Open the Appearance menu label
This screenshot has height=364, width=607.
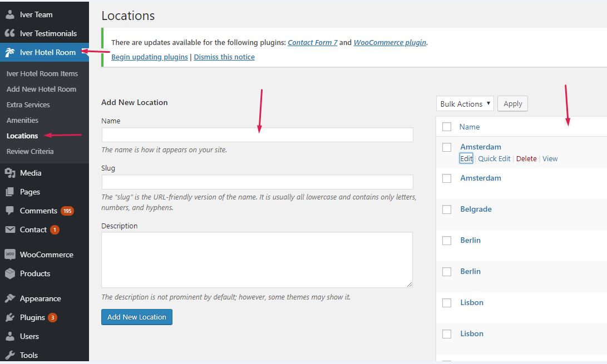[40, 298]
